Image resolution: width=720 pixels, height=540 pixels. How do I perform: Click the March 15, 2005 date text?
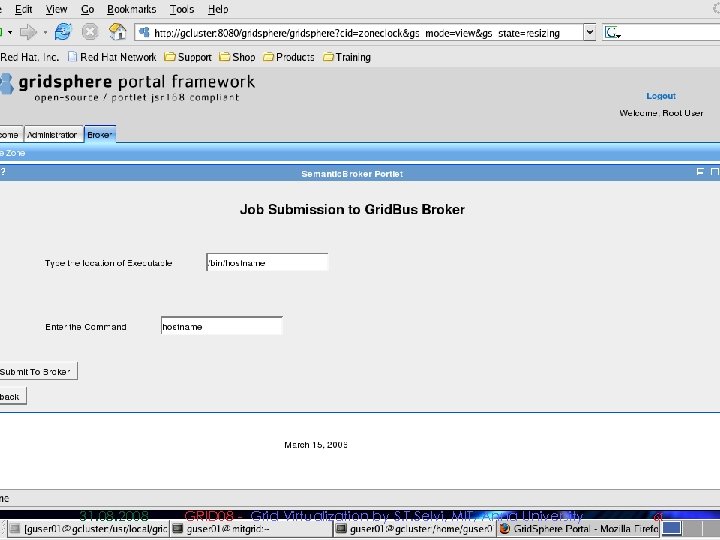coord(316,444)
